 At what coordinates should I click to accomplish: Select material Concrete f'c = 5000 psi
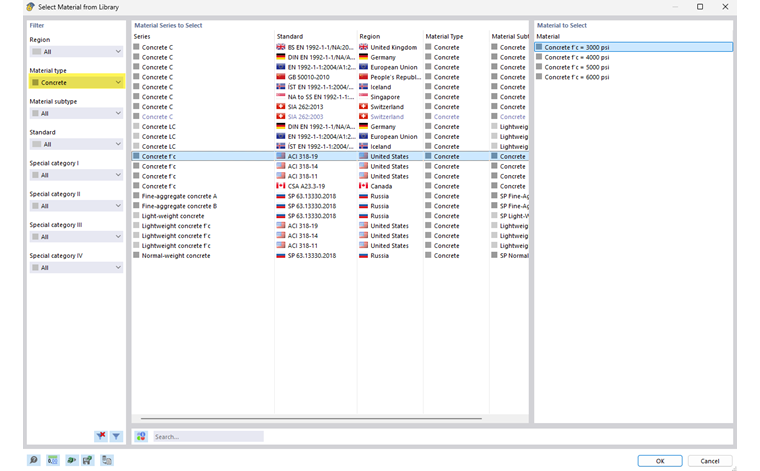tap(633, 67)
